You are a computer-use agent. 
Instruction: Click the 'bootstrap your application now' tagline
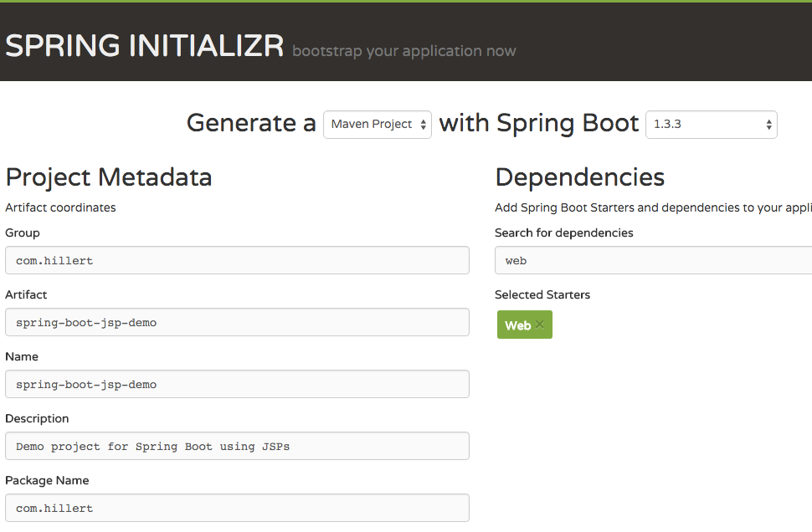404,51
